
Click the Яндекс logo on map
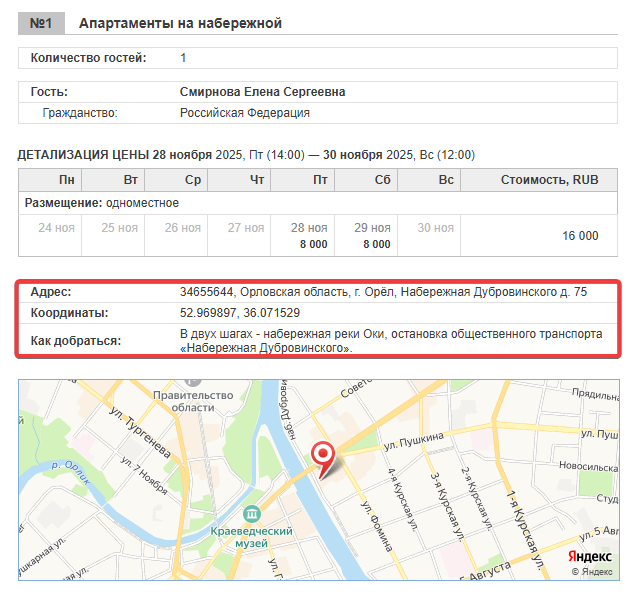coord(590,557)
